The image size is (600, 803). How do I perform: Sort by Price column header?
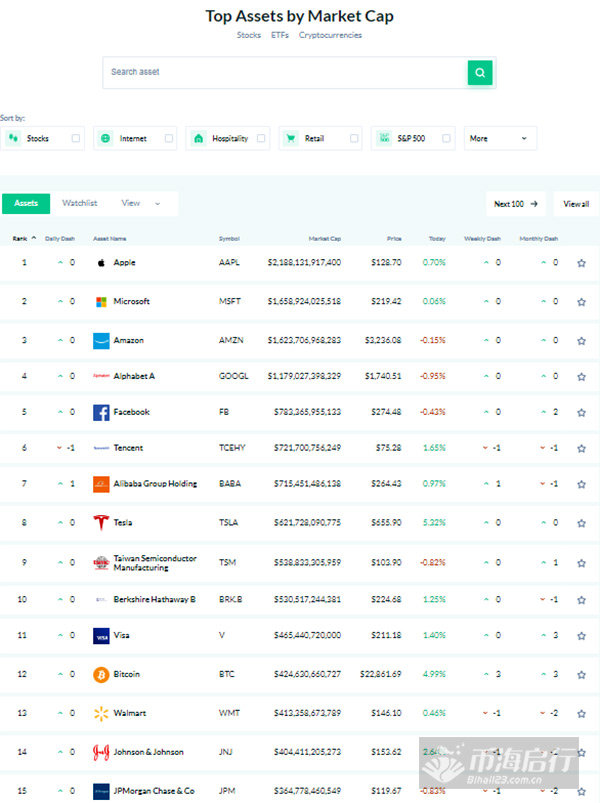394,239
